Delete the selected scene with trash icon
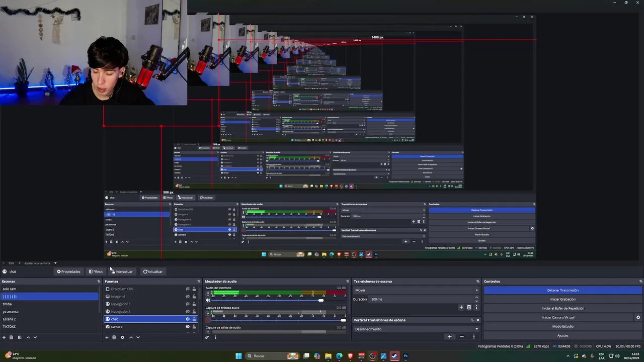This screenshot has height=362, width=644. coord(11,337)
